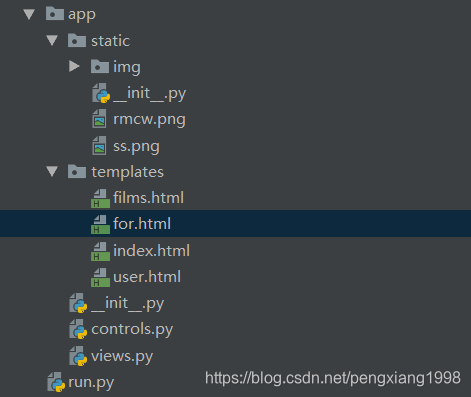The height and width of the screenshot is (397, 471).
Task: Collapse the static folder arrow
Action: point(52,41)
